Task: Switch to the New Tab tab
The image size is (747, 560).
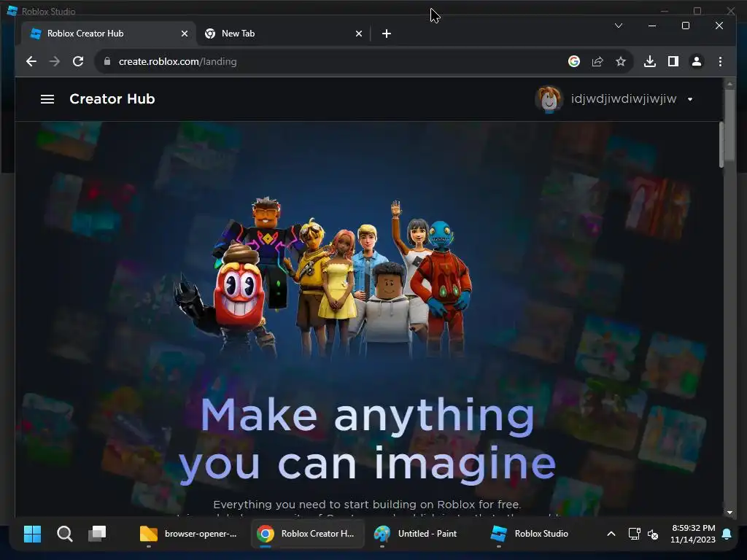Action: tap(284, 34)
